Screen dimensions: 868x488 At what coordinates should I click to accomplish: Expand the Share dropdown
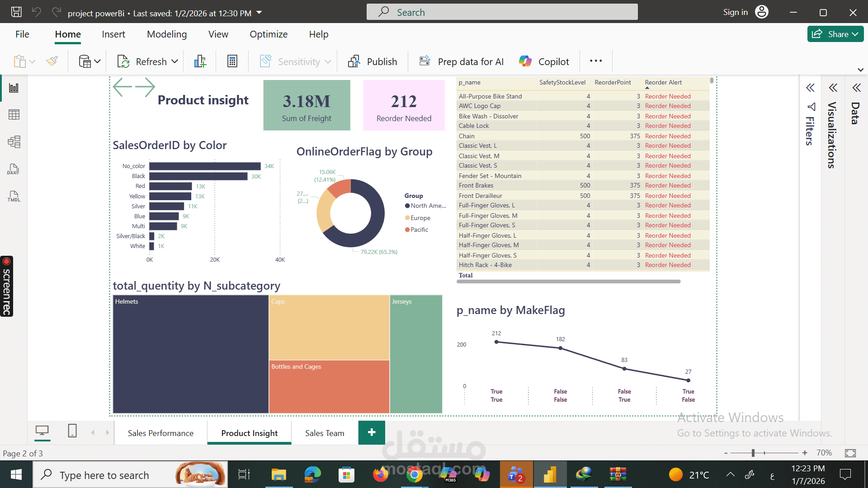point(855,34)
